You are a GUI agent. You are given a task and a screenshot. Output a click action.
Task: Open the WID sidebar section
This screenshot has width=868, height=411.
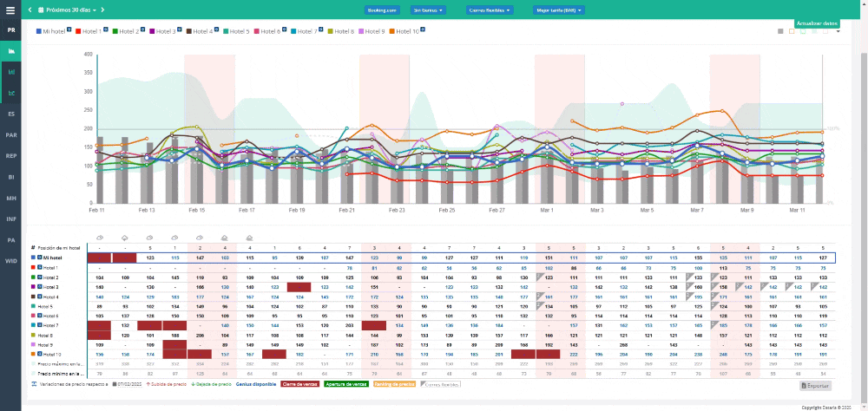pyautogui.click(x=10, y=260)
